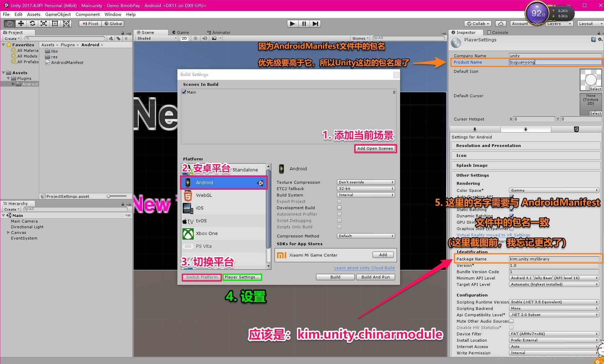Toggle scene lighting sun icon

coord(195,38)
